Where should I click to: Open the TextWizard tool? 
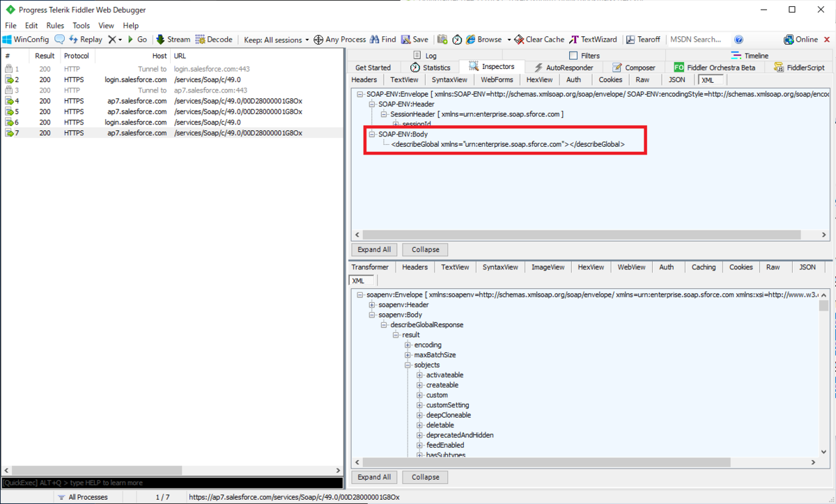[593, 40]
